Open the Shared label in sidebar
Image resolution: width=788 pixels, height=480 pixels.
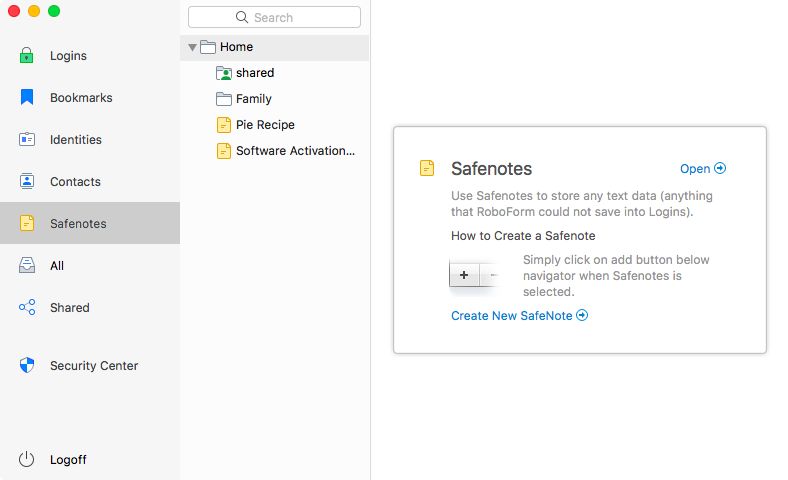coord(70,308)
